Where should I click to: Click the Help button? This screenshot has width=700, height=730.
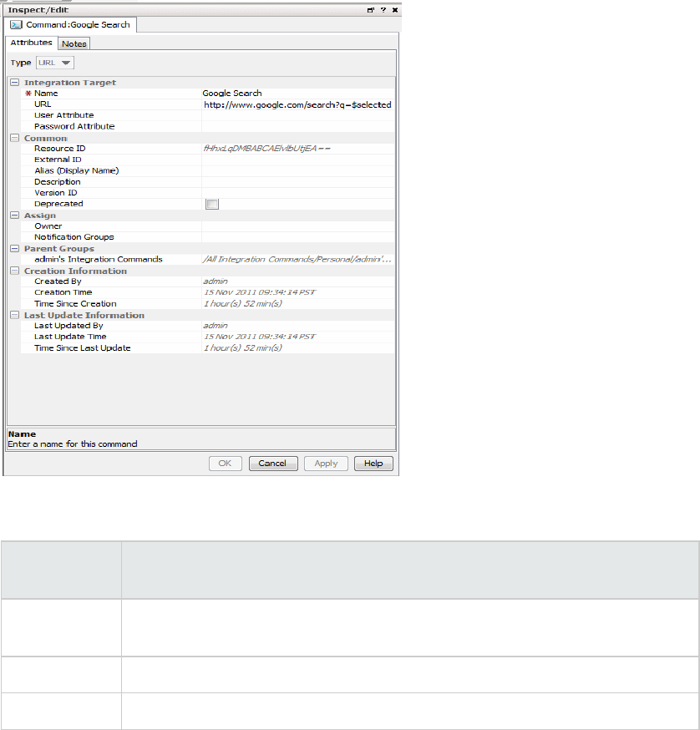[x=373, y=464]
